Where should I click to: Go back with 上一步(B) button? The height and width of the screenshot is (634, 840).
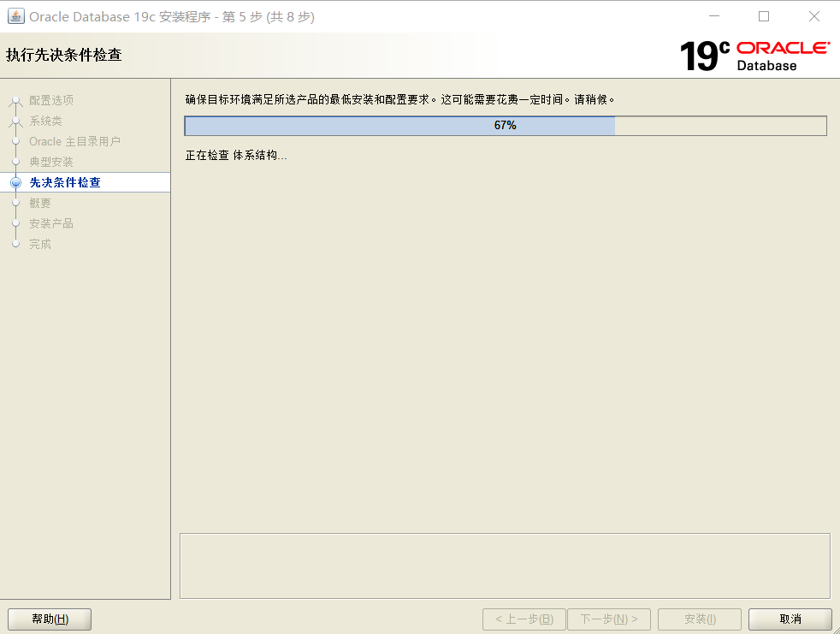point(524,619)
